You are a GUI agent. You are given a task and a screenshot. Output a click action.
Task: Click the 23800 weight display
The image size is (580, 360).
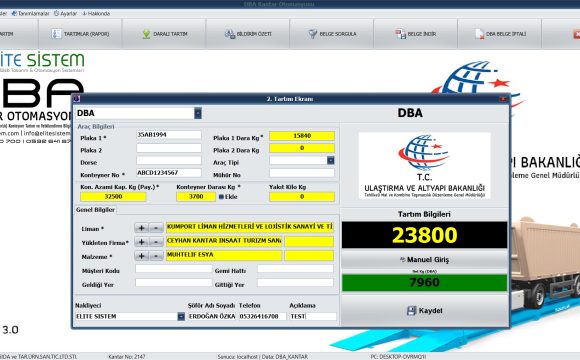pos(424,235)
